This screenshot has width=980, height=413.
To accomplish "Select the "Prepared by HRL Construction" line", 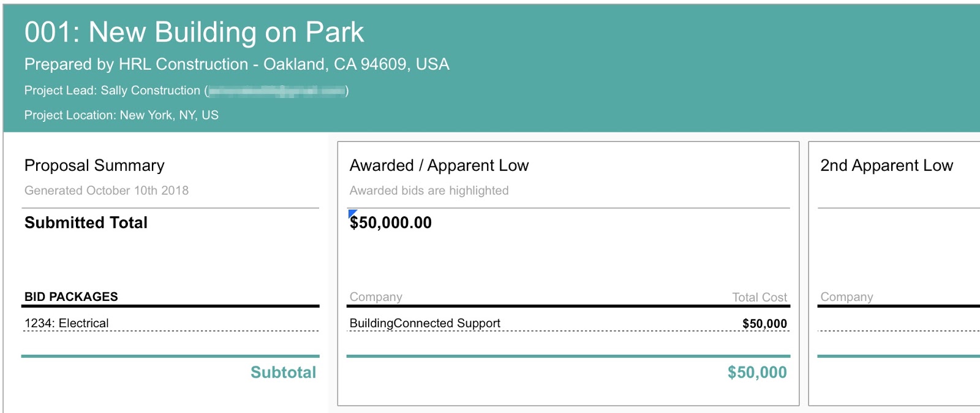I will (236, 64).
